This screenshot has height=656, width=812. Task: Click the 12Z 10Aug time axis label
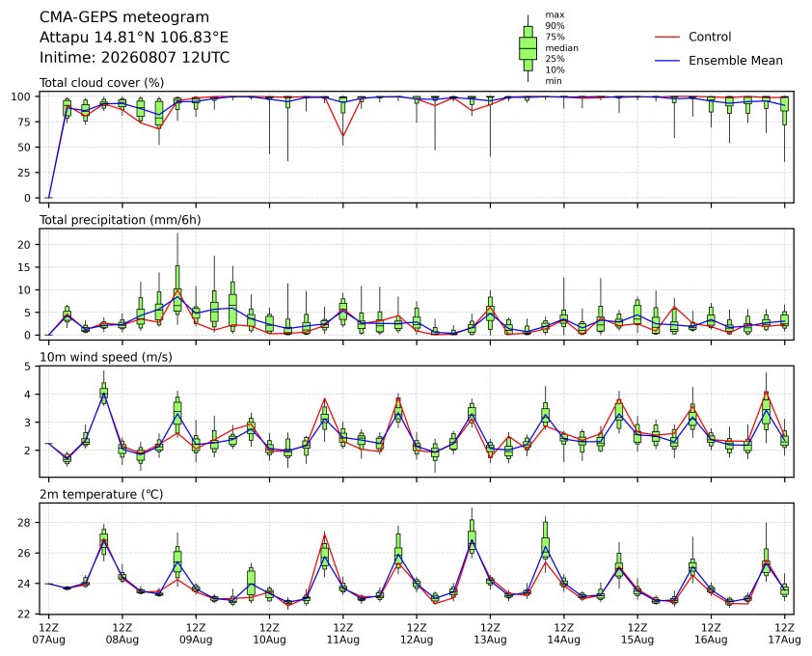point(269,634)
